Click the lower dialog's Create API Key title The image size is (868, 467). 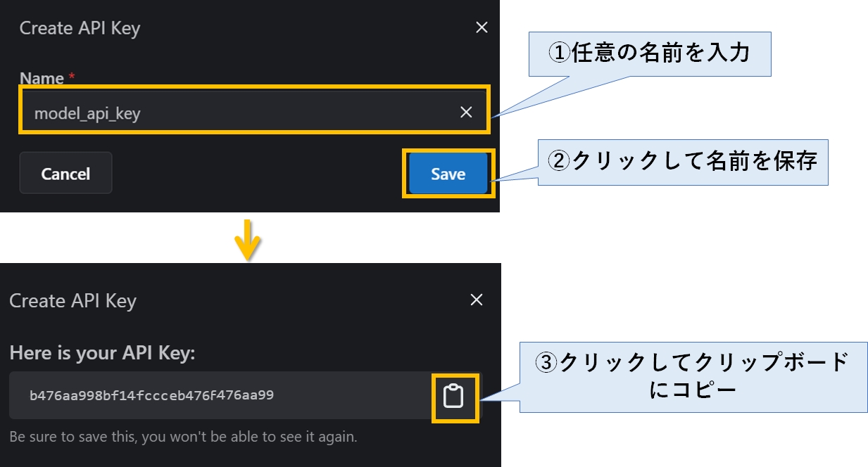pyautogui.click(x=73, y=301)
